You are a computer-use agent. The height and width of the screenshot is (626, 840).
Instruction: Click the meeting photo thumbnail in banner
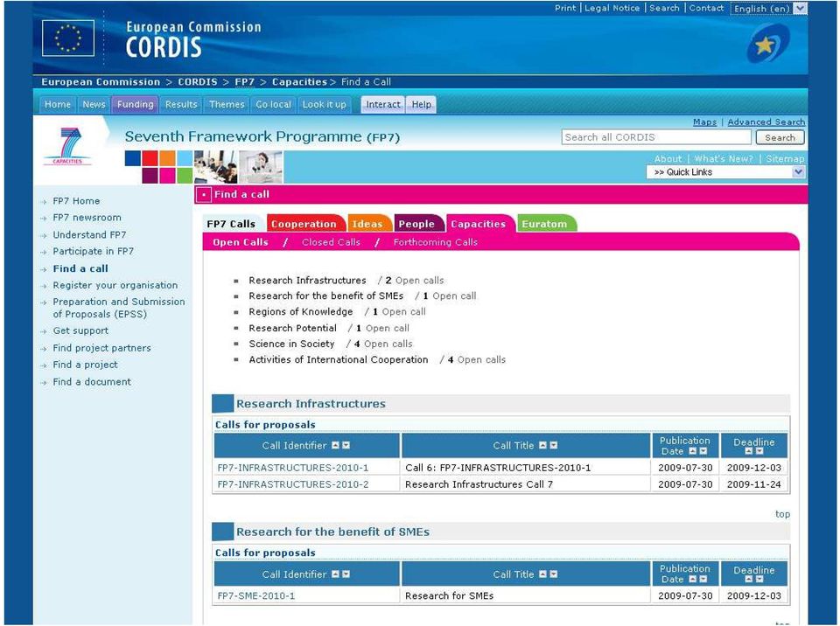tap(215, 167)
